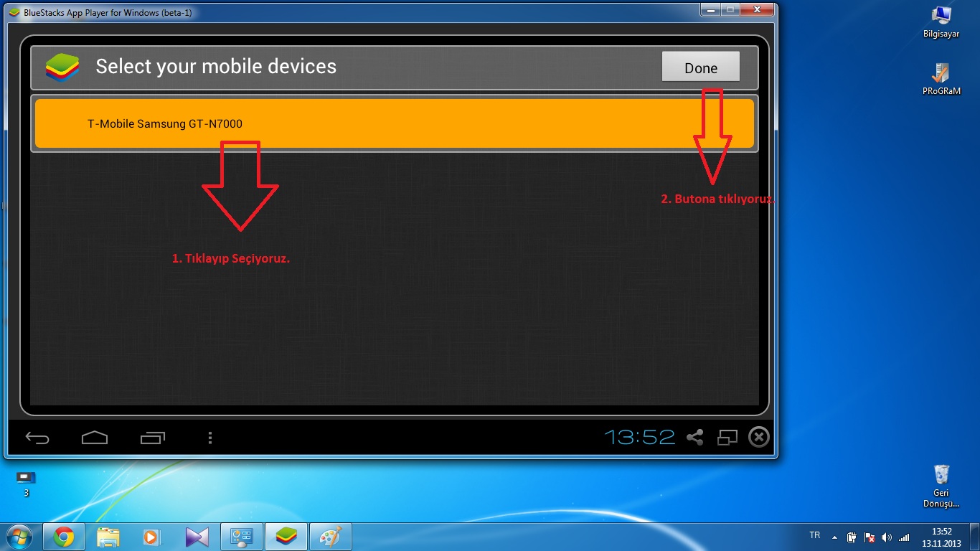Screen dimensions: 980x551
Task: Open the Android recent apps icon
Action: [152, 437]
